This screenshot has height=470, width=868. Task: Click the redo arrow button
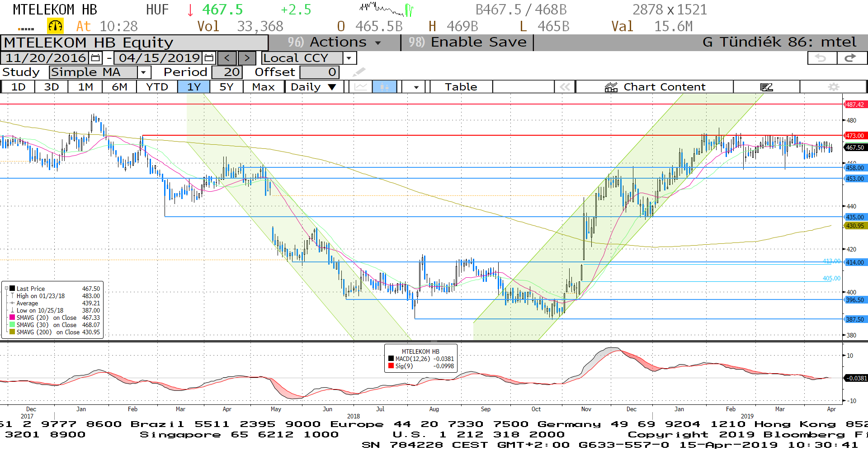pyautogui.click(x=851, y=58)
